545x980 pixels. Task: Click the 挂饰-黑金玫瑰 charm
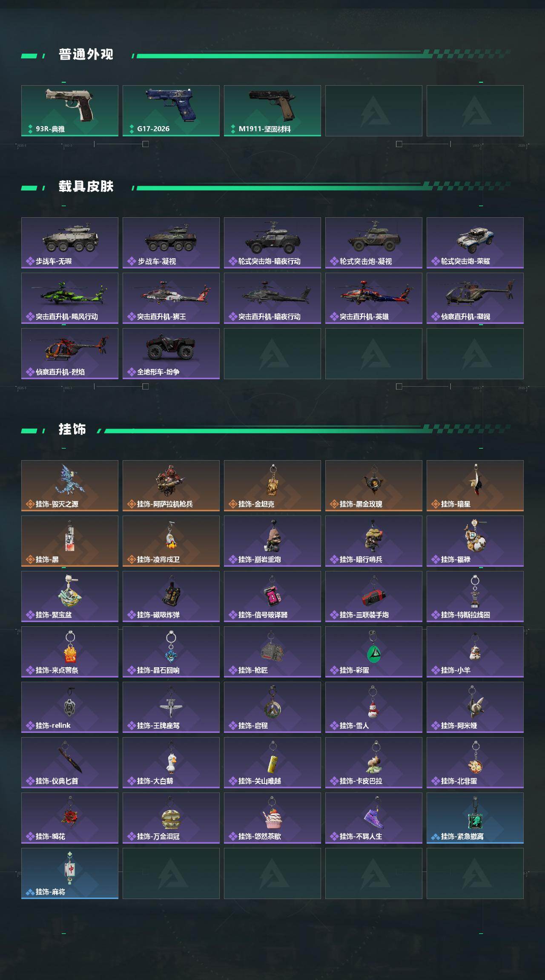pyautogui.click(x=374, y=486)
